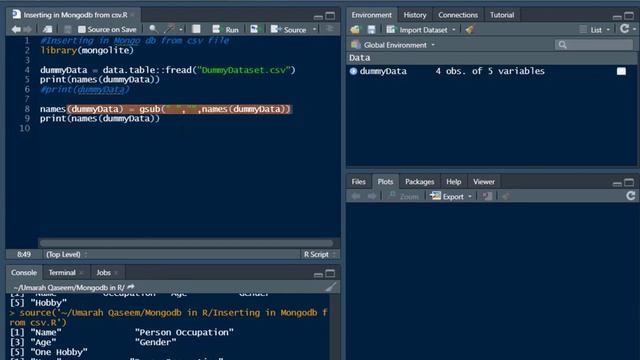Load workspace with open-folder icon

[355, 29]
